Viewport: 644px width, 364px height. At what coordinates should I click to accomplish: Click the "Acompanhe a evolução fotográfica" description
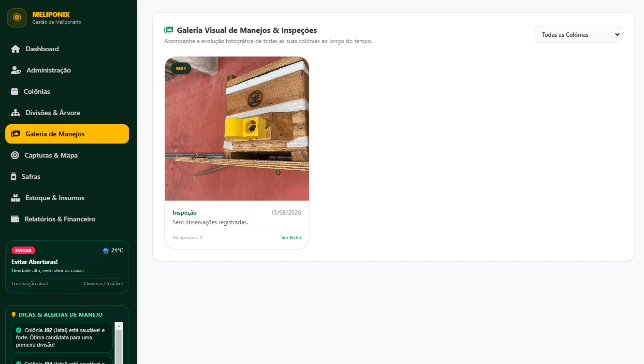[x=268, y=41]
